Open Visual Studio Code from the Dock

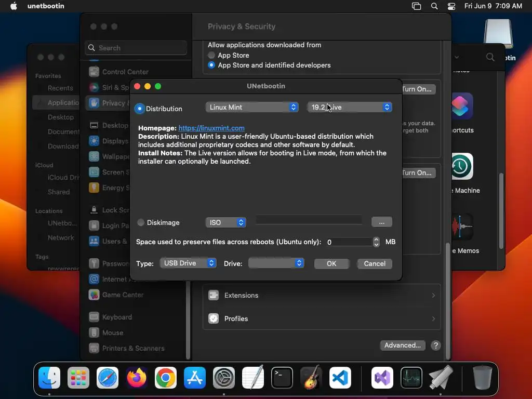[x=340, y=378]
